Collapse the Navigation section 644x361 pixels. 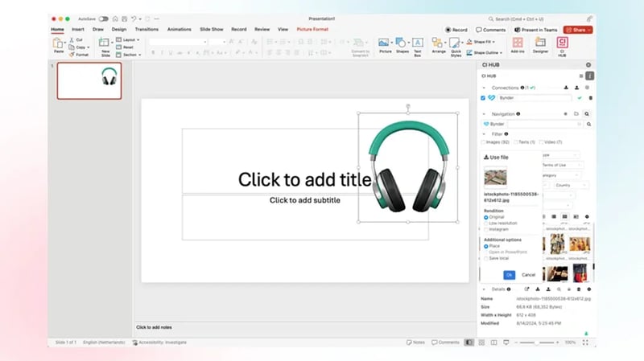pos(484,114)
